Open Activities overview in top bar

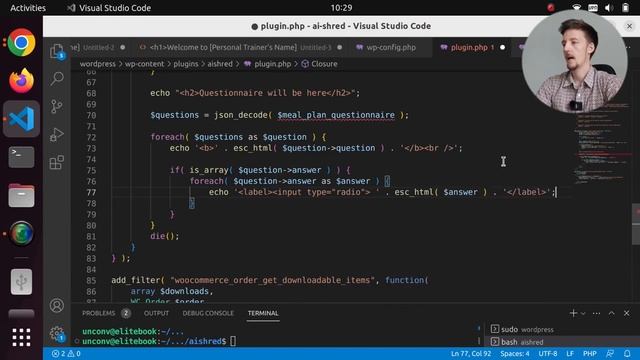click(28, 8)
